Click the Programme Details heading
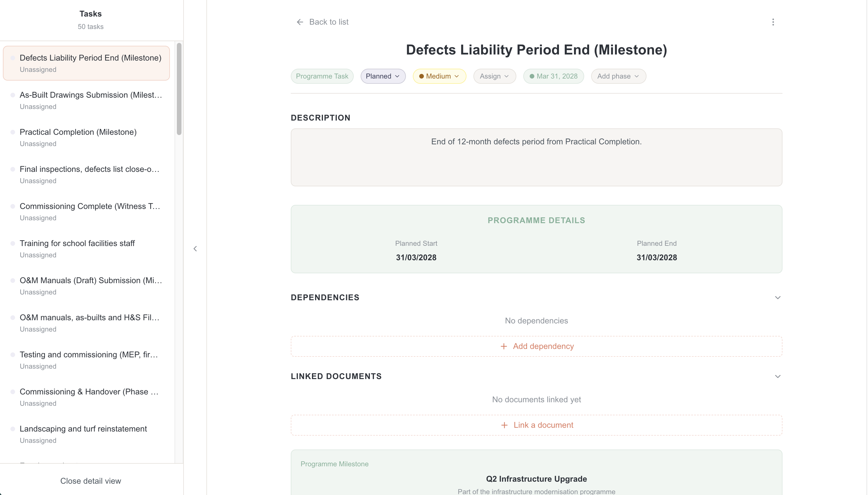The height and width of the screenshot is (495, 868). 536,220
